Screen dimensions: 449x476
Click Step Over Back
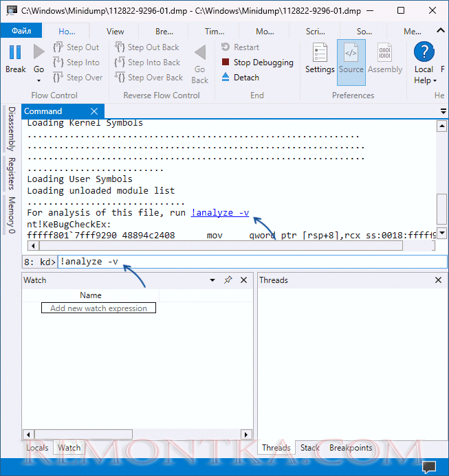[x=149, y=78]
